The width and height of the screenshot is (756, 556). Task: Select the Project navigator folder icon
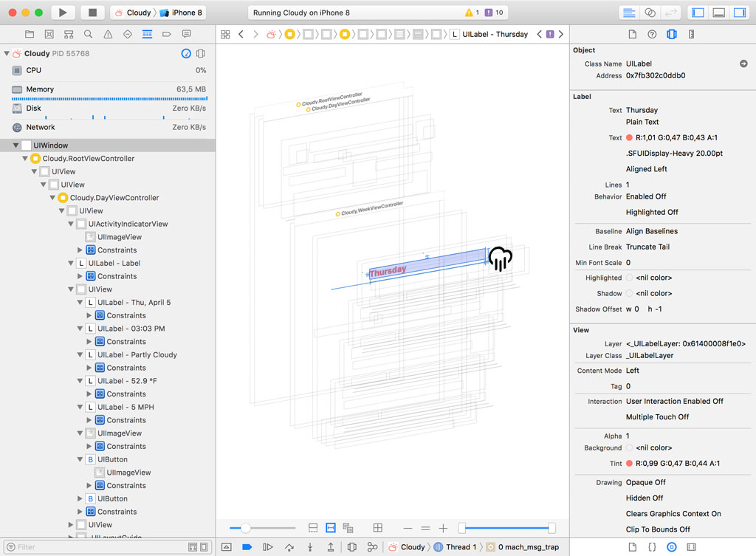30,34
